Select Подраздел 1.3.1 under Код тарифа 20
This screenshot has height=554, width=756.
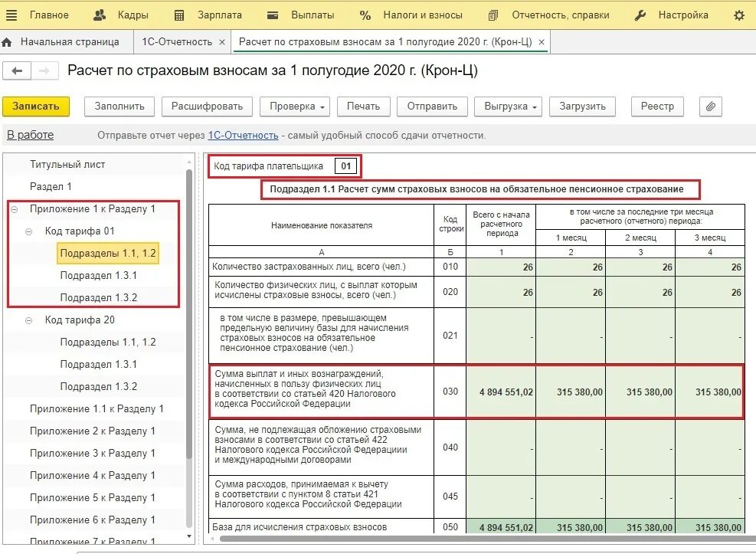tap(98, 365)
